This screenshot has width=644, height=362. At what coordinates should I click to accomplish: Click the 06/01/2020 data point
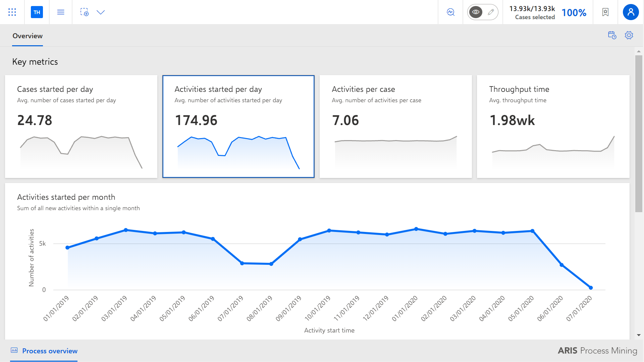click(x=562, y=265)
